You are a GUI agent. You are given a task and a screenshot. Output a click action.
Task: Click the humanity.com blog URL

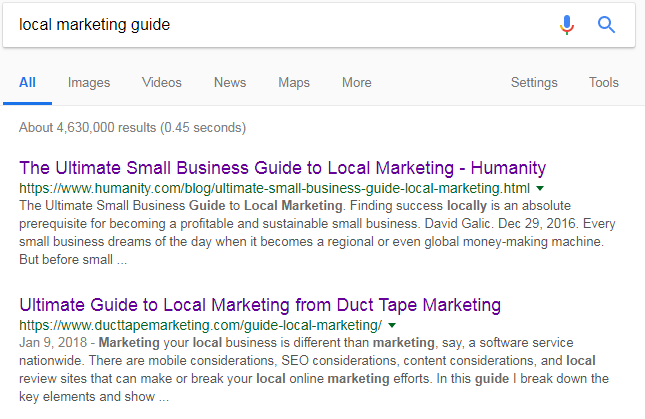pyautogui.click(x=274, y=188)
